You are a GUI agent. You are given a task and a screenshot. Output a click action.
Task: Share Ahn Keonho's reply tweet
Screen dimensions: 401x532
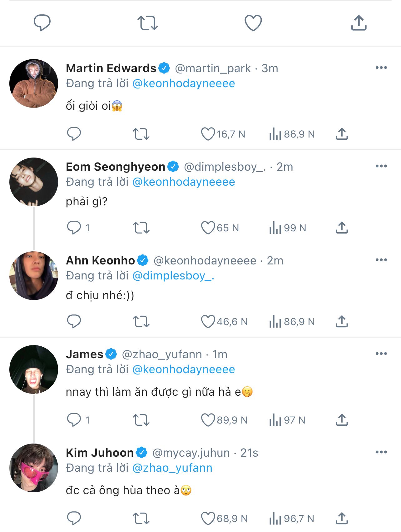[x=342, y=322]
